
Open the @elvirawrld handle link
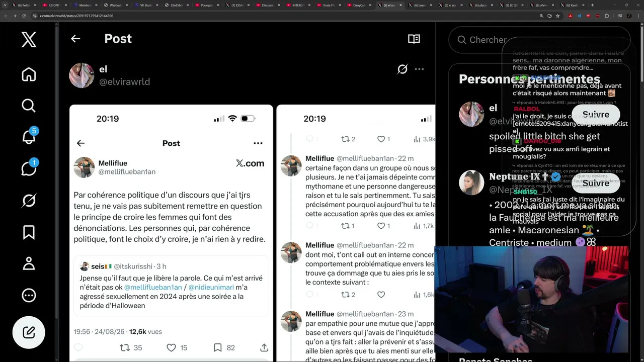[124, 81]
